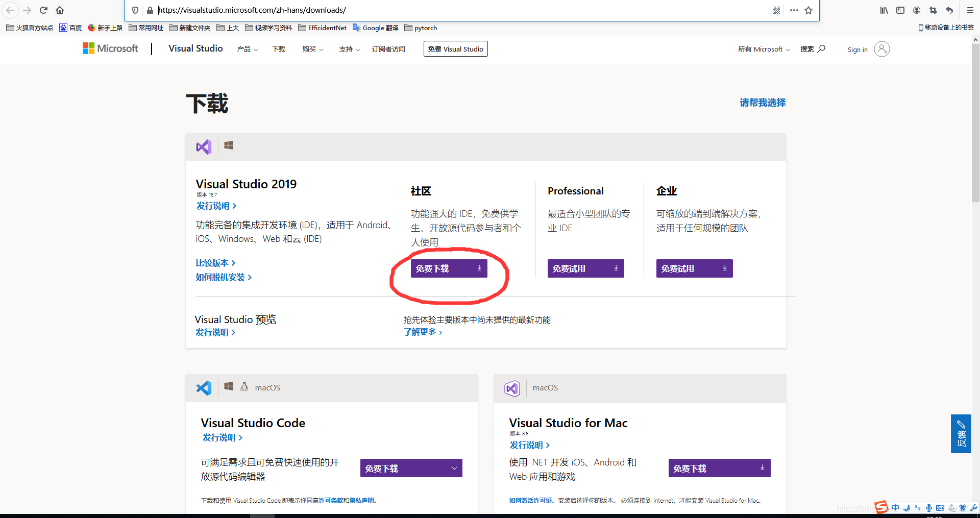Click the 比较版本 link
The width and height of the screenshot is (980, 518).
tap(215, 263)
